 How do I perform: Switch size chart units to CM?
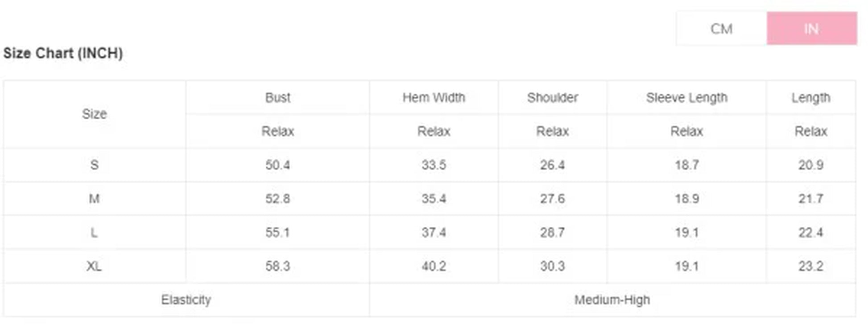coord(721,29)
